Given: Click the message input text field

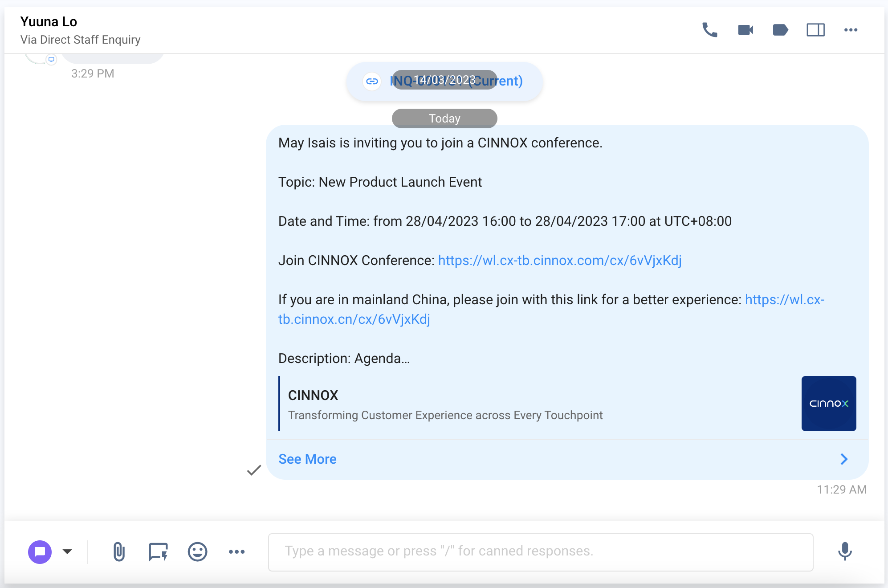Looking at the screenshot, I should 540,551.
